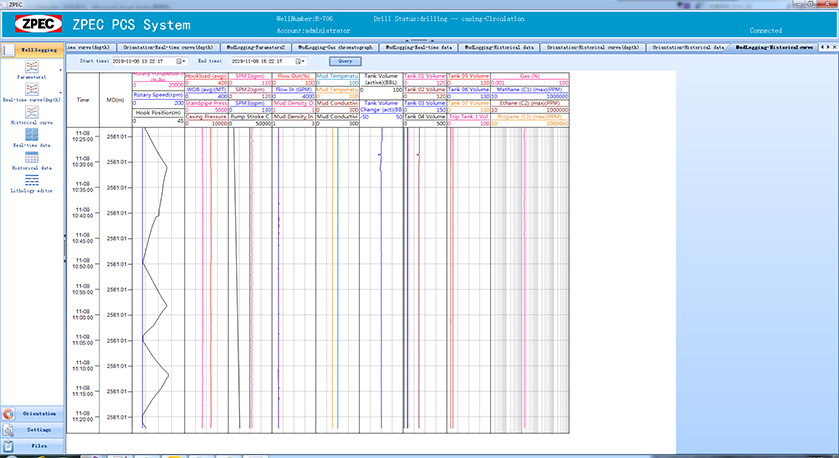Click in the Start time input field

pos(138,61)
